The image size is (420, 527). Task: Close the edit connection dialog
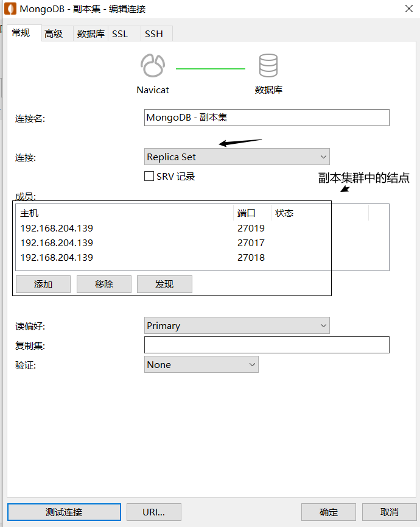tap(409, 9)
